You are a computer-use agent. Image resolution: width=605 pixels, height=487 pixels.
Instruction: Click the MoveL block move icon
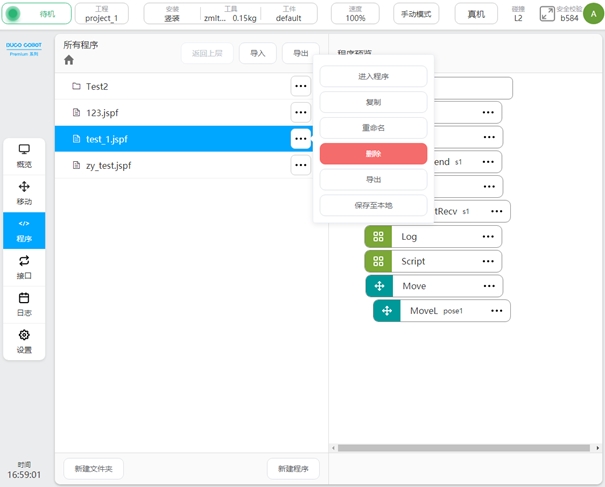(387, 311)
